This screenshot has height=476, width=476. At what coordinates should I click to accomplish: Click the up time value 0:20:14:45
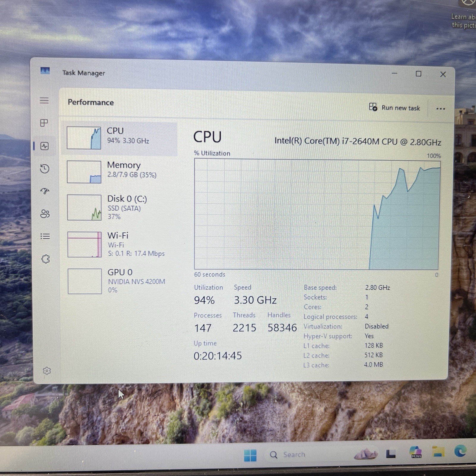click(218, 356)
